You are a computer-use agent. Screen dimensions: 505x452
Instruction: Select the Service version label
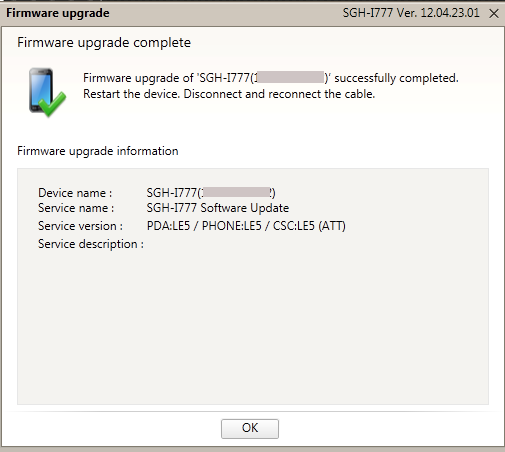coord(80,226)
